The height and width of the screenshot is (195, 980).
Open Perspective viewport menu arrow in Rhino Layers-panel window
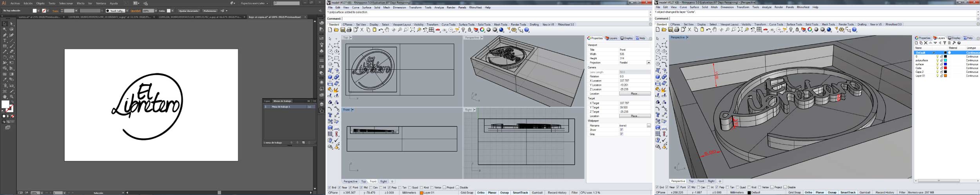687,37
